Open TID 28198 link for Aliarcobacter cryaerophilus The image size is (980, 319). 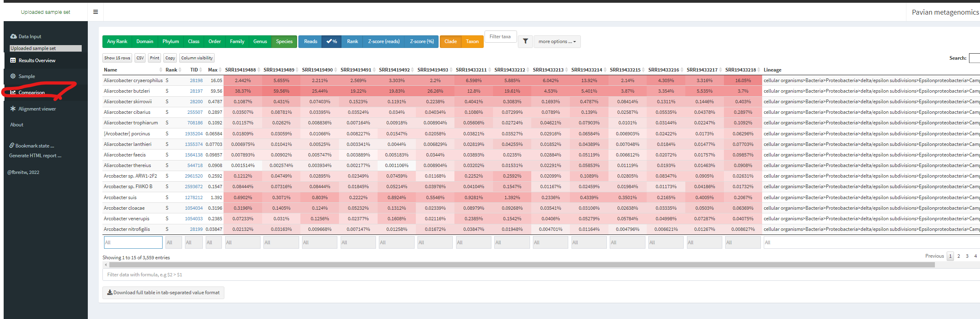pos(196,80)
